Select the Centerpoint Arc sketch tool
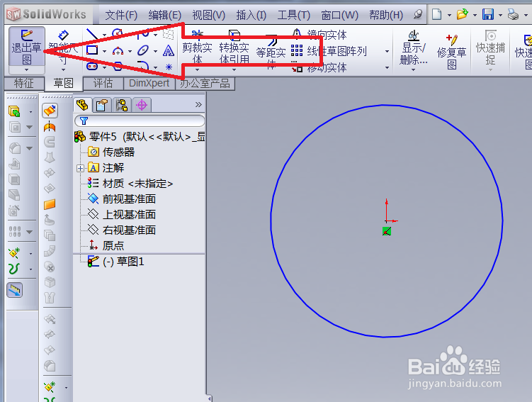The width and height of the screenshot is (532, 402). coord(118,51)
